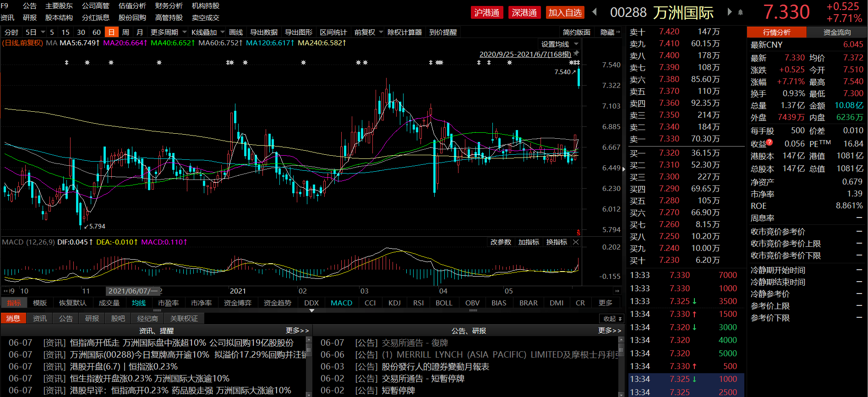Go to next stock with right arrow

[x=729, y=12]
